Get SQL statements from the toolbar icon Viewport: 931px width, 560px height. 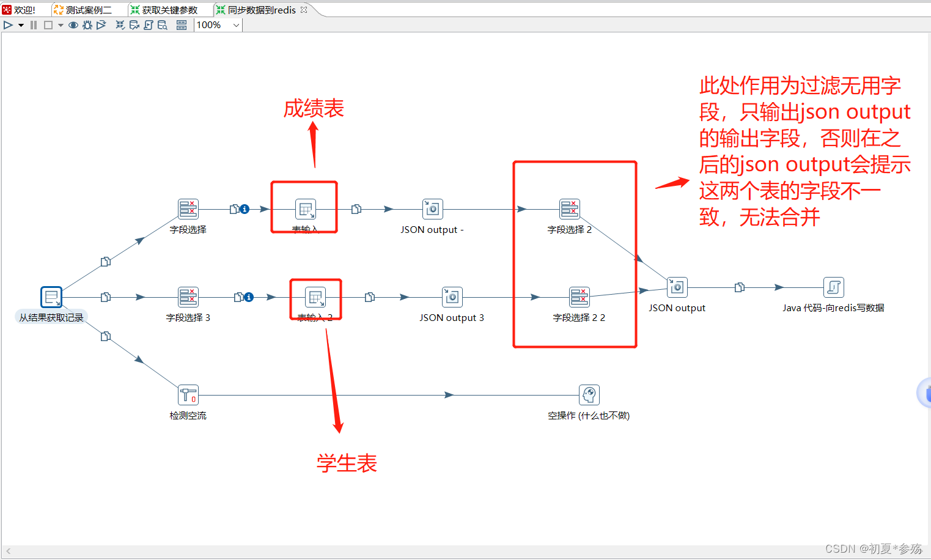[x=149, y=25]
